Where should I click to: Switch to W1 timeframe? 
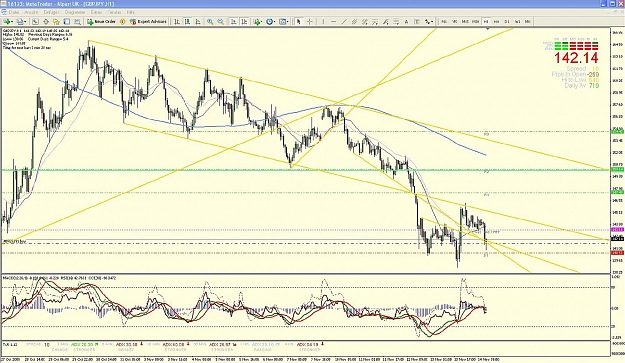(517, 22)
